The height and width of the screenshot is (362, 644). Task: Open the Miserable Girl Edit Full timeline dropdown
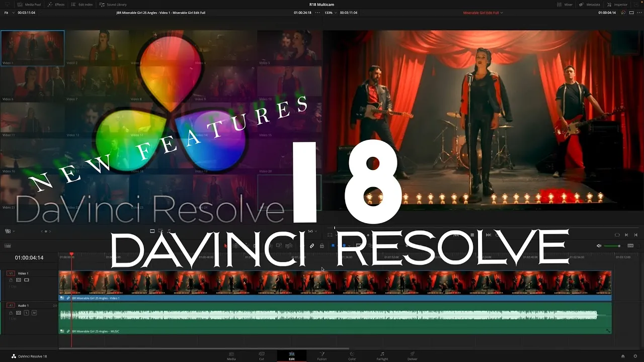(483, 13)
